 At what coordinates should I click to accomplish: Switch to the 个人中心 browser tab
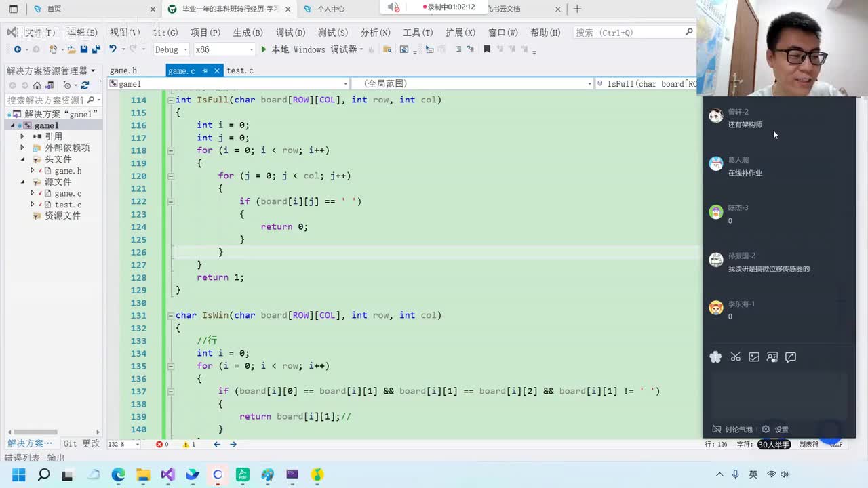click(x=331, y=9)
